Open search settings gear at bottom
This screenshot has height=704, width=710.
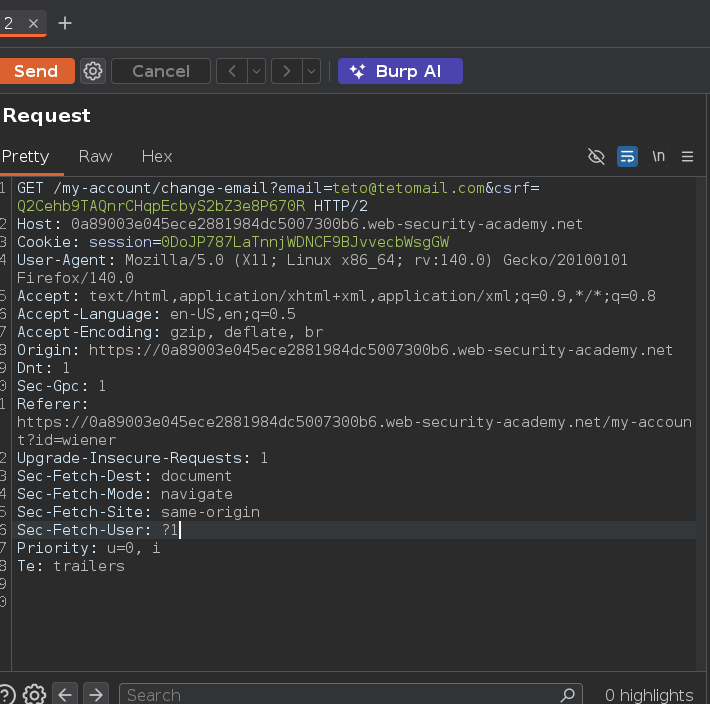34,694
